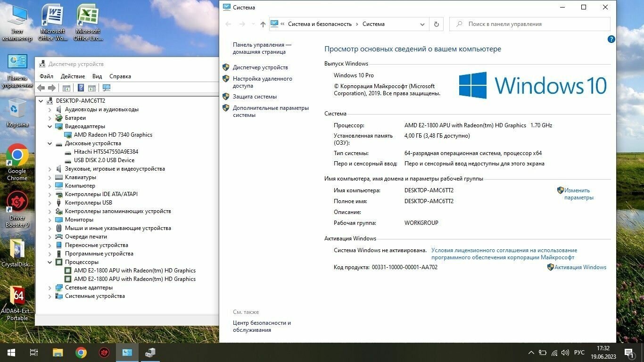The height and width of the screenshot is (362, 644).
Task: Select the Корзина recycle bin icon
Action: [x=17, y=113]
